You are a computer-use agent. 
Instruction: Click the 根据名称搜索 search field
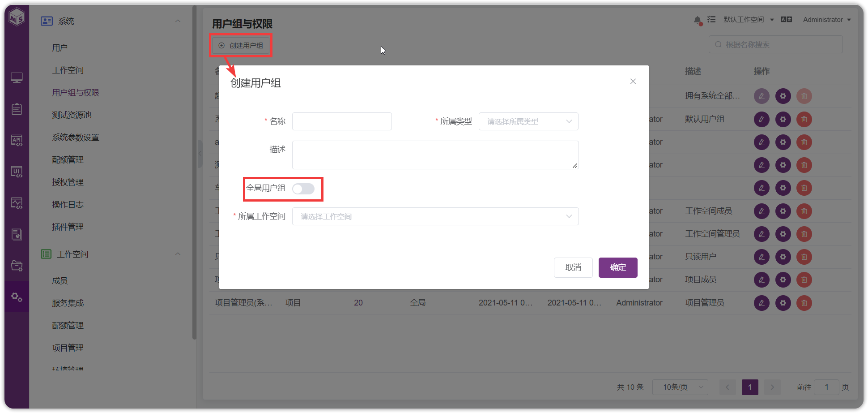pyautogui.click(x=776, y=45)
